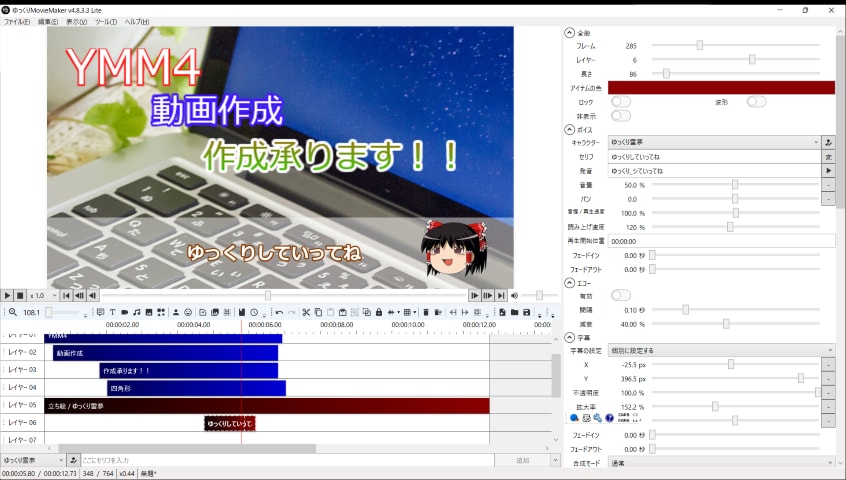Add a face item with the smiley icon
846x480 pixels.
click(188, 312)
